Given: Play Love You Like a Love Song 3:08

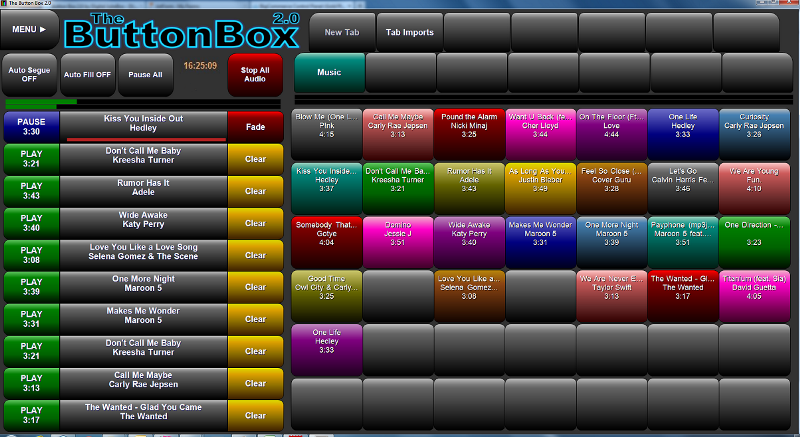Looking at the screenshot, I should pyautogui.click(x=31, y=255).
